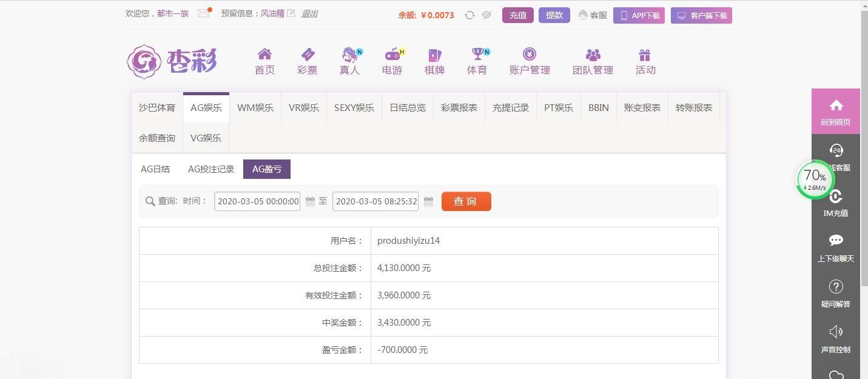Viewport: 868px width, 379px height.
Task: Click the start time input field
Action: [257, 201]
